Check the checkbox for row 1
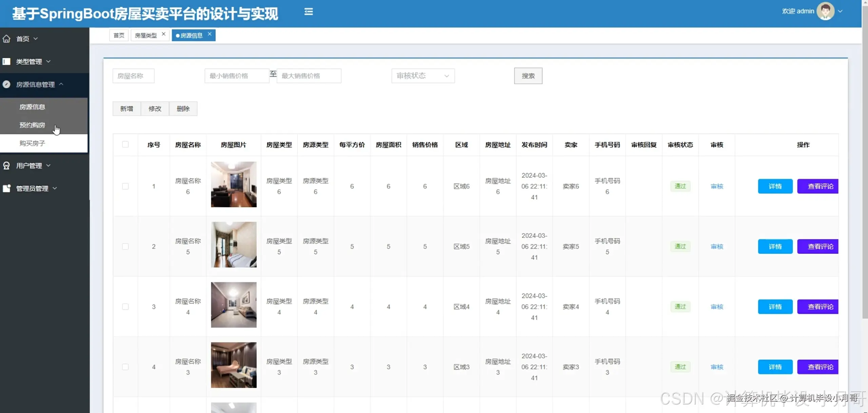868x413 pixels. point(125,186)
